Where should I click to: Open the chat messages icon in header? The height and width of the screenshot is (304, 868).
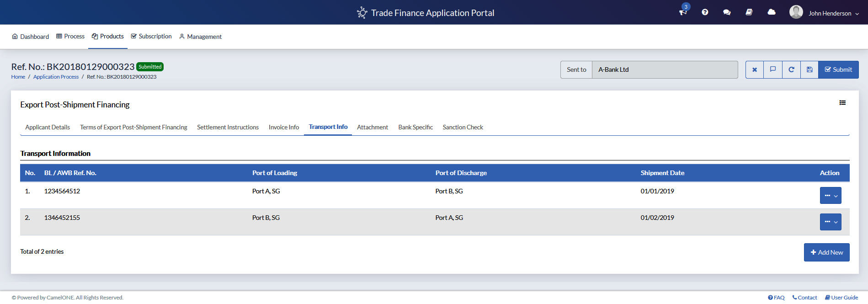click(x=727, y=12)
